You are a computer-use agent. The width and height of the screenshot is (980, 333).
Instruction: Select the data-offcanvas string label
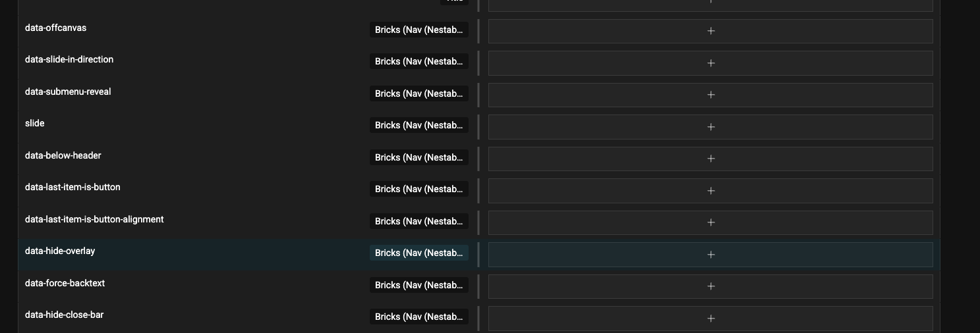point(55,28)
